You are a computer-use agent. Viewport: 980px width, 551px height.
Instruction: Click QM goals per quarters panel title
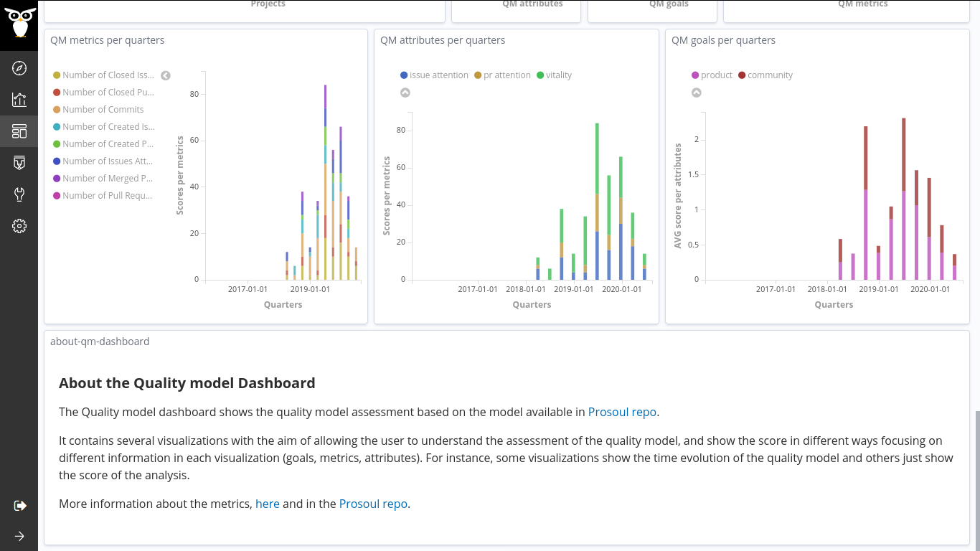pos(723,40)
